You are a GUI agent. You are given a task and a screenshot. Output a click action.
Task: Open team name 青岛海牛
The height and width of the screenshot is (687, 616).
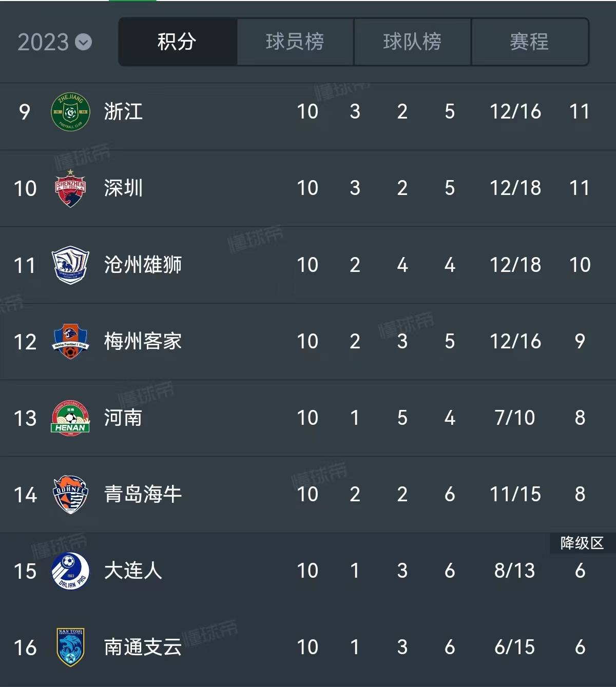click(143, 494)
